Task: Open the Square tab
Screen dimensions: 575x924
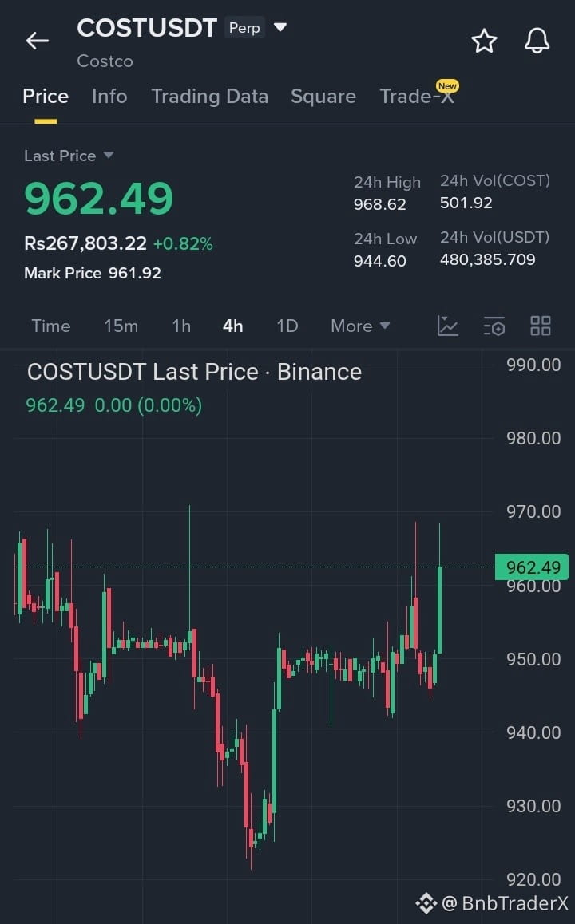Action: [323, 96]
